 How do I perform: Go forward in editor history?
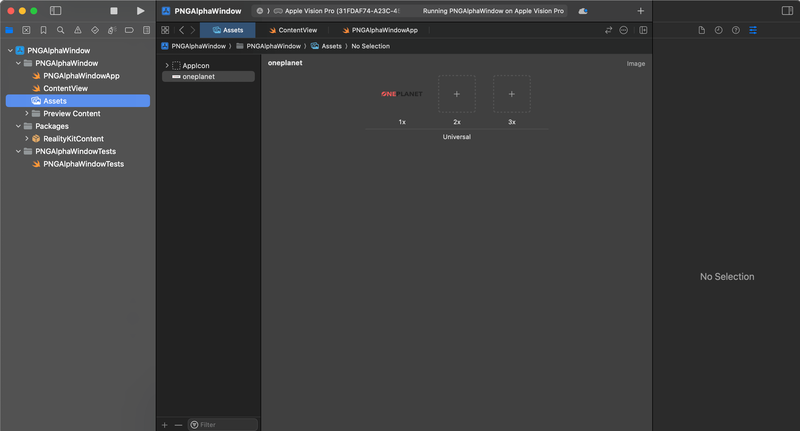[x=193, y=30]
